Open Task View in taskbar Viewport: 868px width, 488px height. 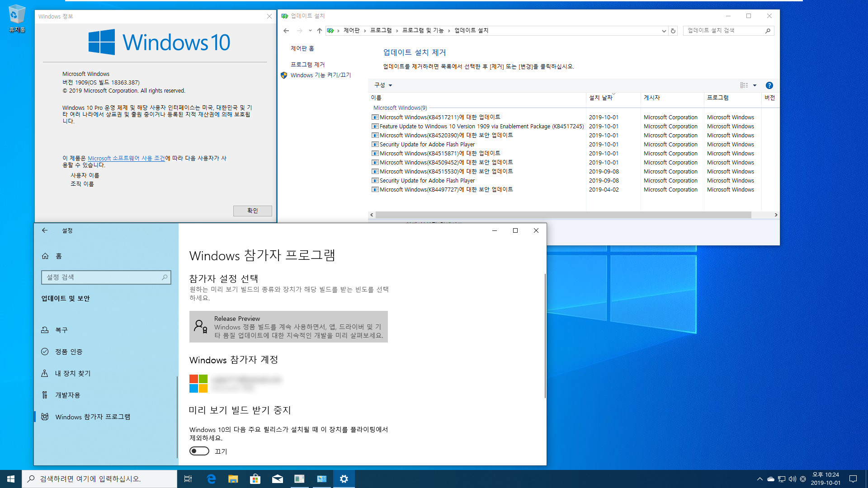tap(188, 479)
